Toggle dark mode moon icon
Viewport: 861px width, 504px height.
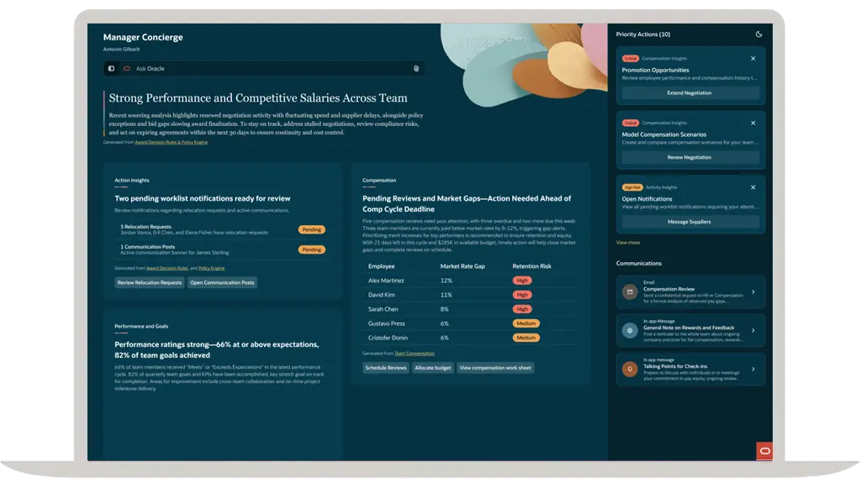[x=759, y=34]
